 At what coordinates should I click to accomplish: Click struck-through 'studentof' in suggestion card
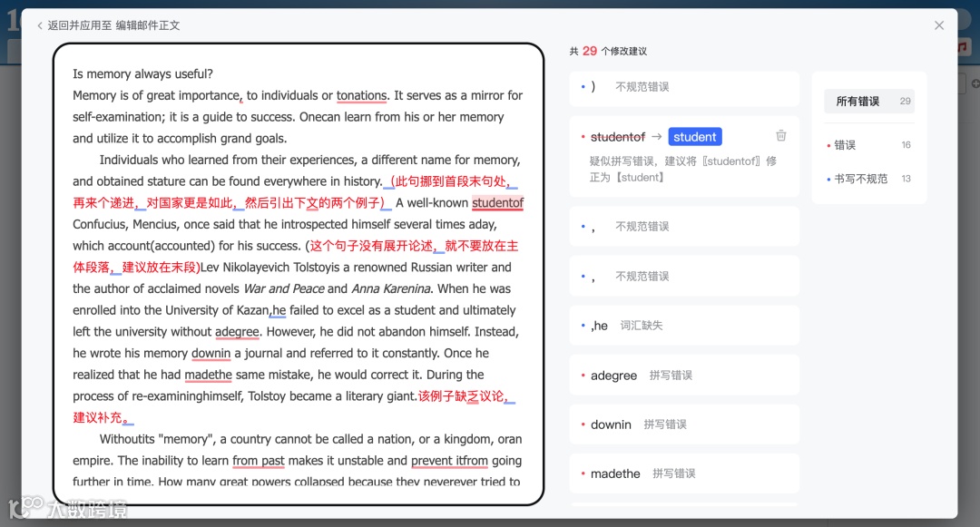point(618,137)
